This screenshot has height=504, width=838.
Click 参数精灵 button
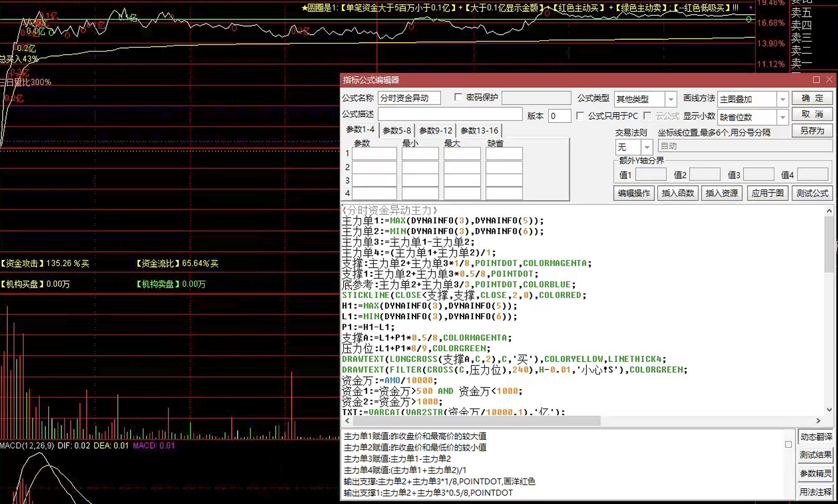(x=816, y=474)
